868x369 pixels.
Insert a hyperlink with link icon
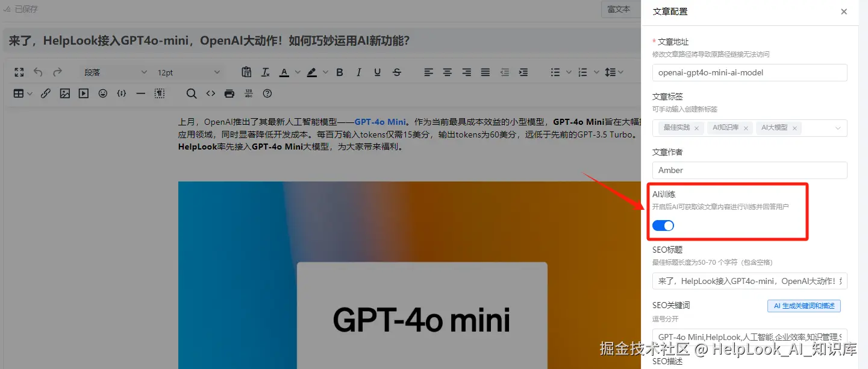pyautogui.click(x=46, y=93)
